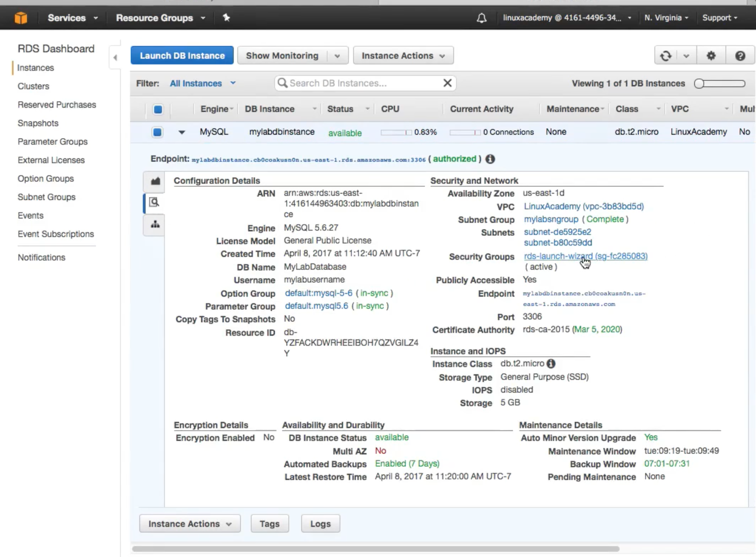The image size is (756, 557).
Task: Open the notifications bell icon
Action: click(x=481, y=18)
